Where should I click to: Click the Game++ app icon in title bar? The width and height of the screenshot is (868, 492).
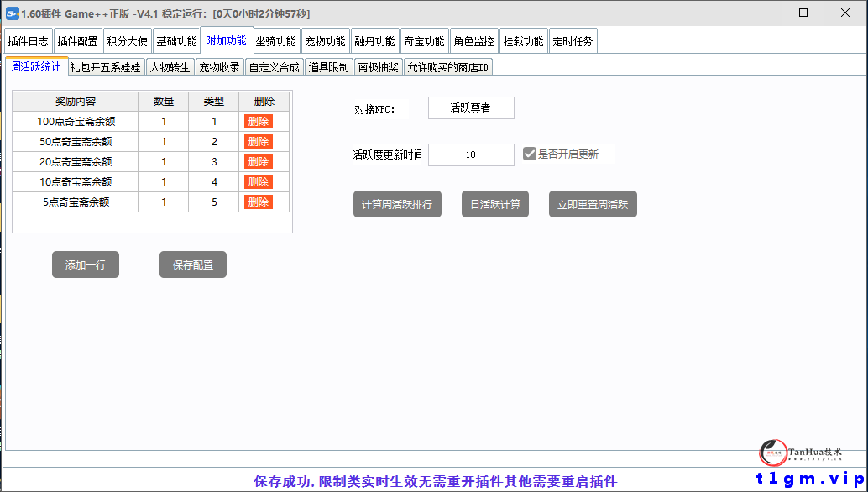[12, 13]
